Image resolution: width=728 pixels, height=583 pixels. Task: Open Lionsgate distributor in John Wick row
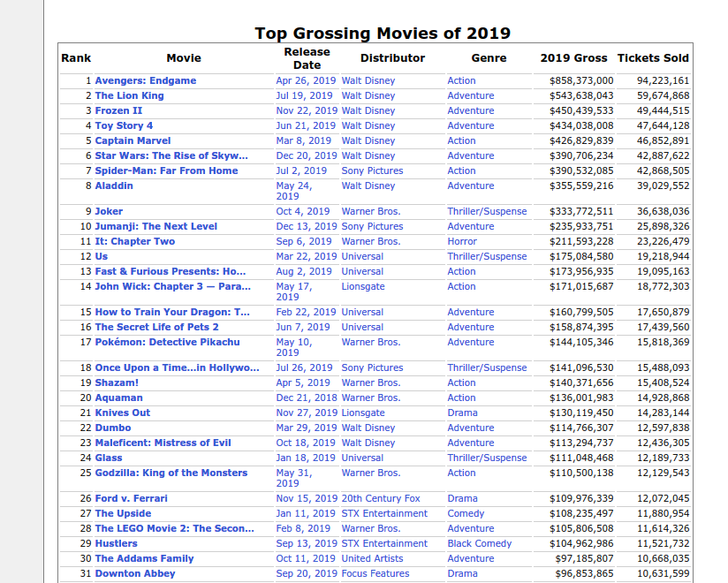click(x=363, y=286)
